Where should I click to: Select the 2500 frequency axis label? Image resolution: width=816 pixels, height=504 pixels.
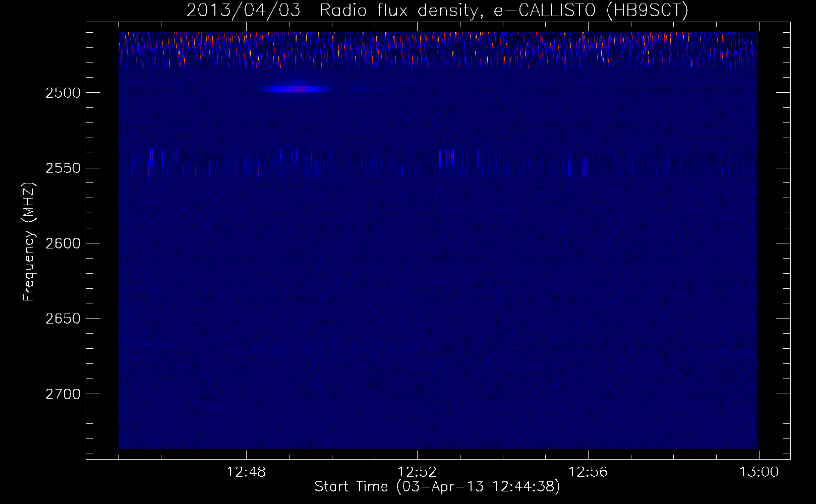click(x=63, y=93)
